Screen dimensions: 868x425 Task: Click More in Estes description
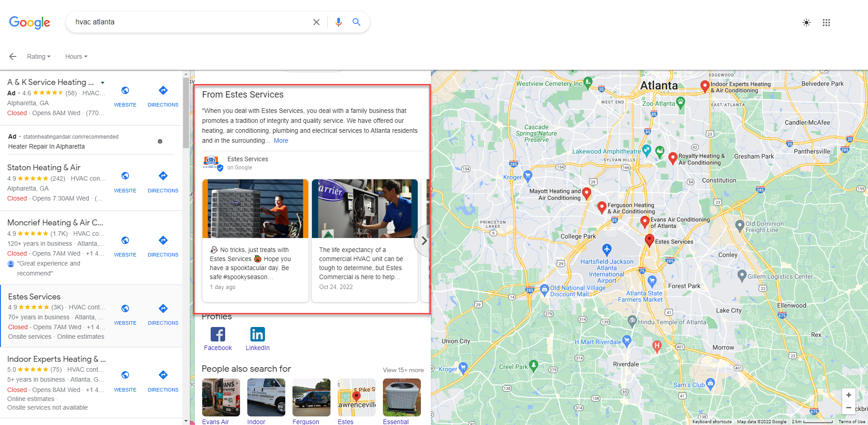click(281, 140)
